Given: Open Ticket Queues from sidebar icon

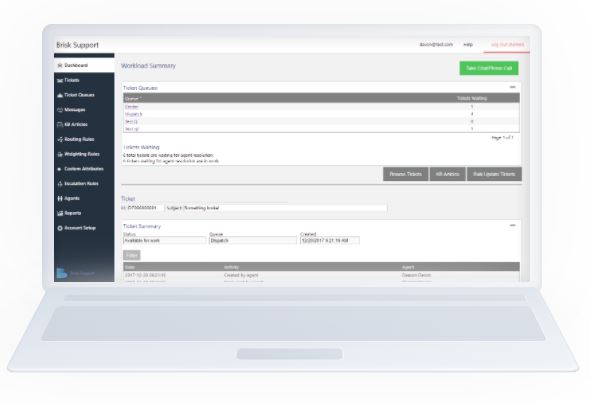Looking at the screenshot, I should click(x=60, y=95).
